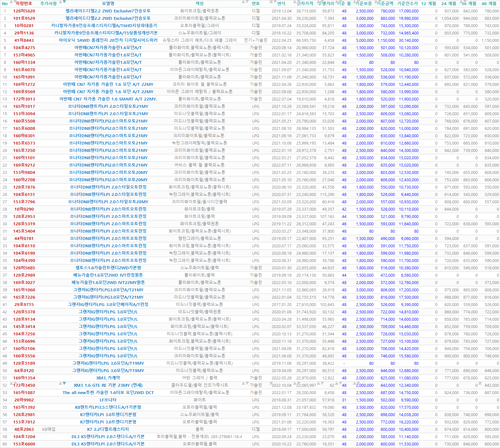Open the 아이오닉 5AWD 롱레인지 model link

[x=108, y=40]
